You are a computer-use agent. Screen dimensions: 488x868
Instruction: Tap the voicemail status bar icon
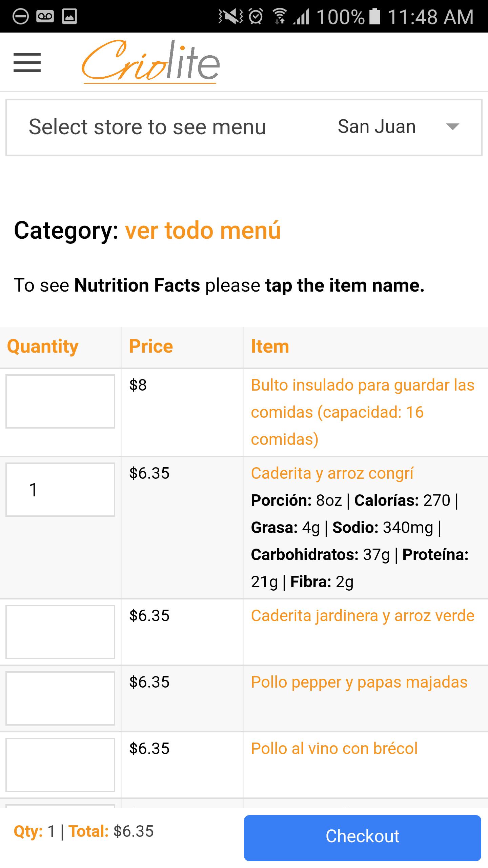click(45, 16)
